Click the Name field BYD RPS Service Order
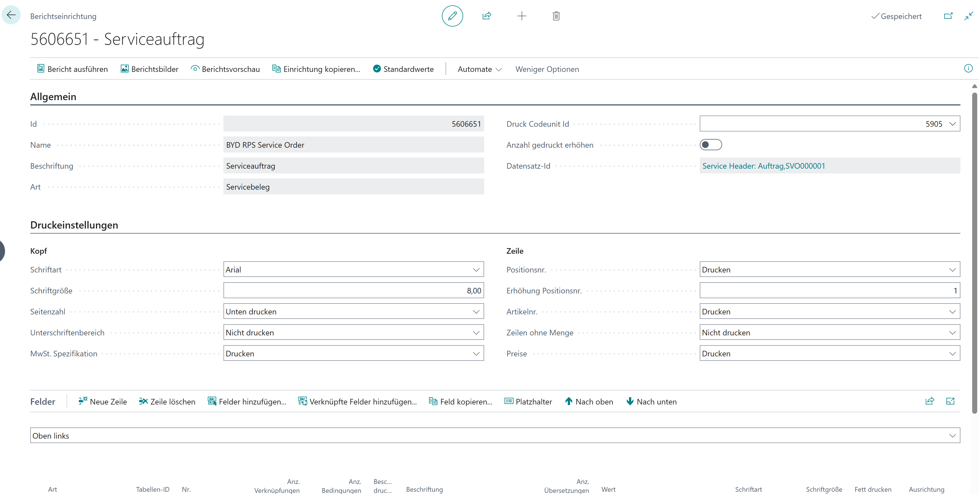 (x=354, y=145)
